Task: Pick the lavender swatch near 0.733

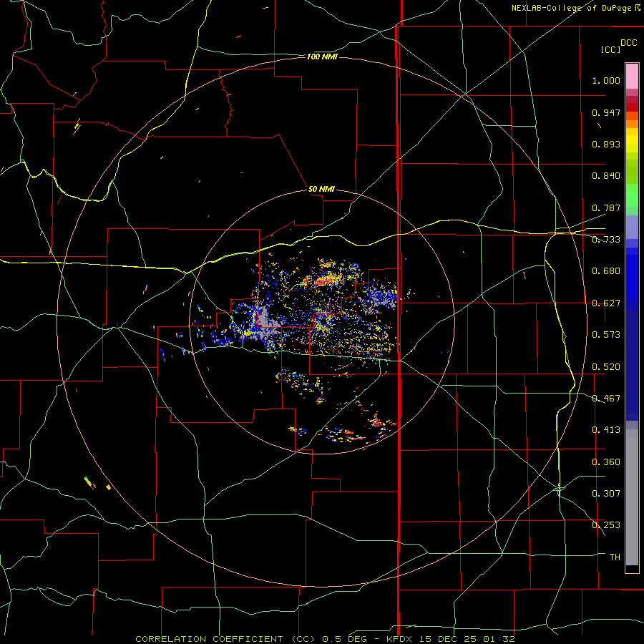Action: pyautogui.click(x=632, y=228)
